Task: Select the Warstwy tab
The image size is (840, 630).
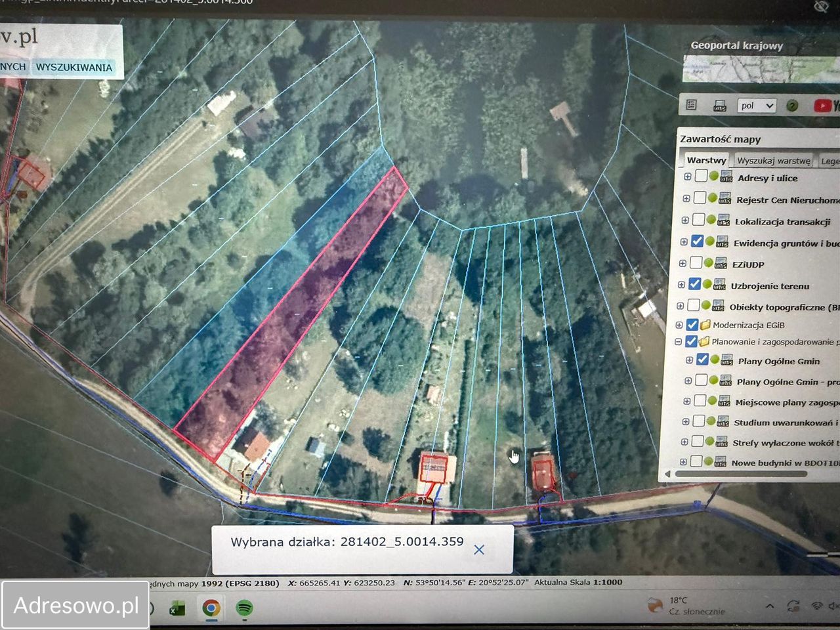Action: tap(706, 160)
